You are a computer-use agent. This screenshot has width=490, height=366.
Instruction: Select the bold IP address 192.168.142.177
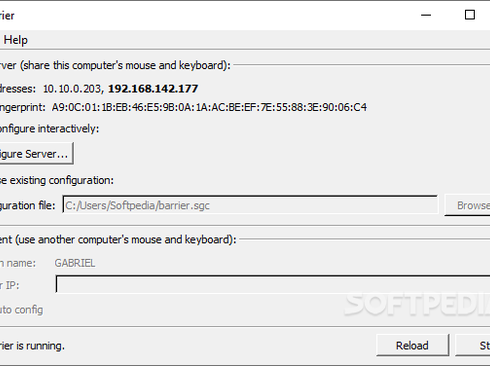pos(153,89)
